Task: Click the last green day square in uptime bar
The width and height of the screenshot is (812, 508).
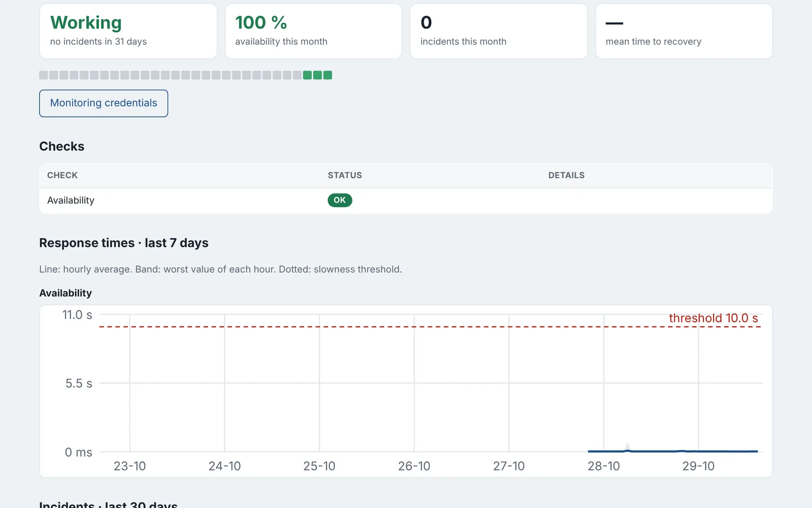Action: pos(328,75)
